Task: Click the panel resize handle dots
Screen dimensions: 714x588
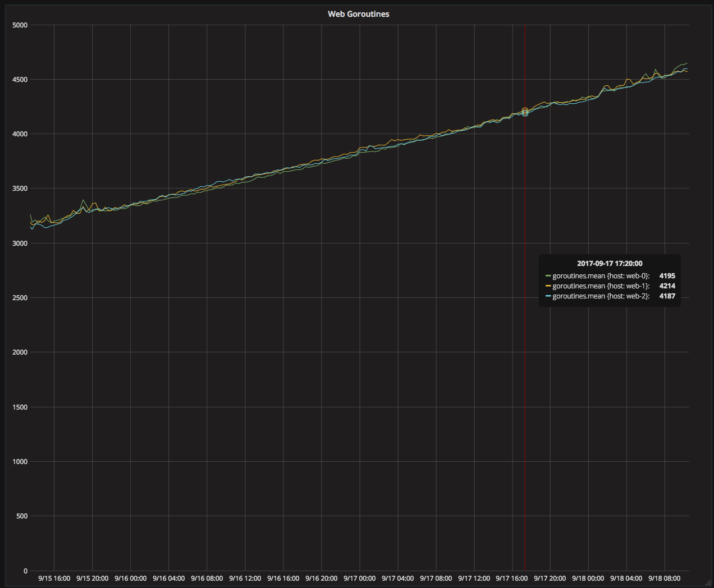Action: [708, 584]
